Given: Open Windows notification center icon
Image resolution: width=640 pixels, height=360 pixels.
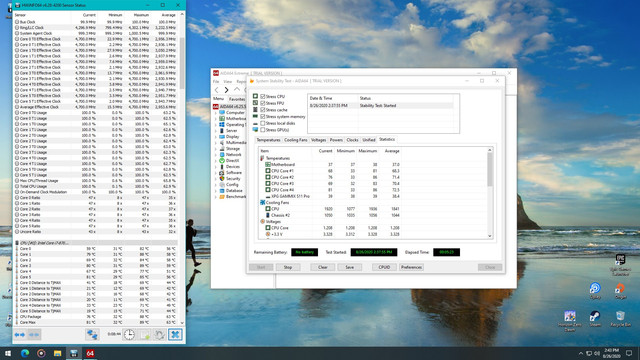Looking at the screenshot, I should pos(629,353).
